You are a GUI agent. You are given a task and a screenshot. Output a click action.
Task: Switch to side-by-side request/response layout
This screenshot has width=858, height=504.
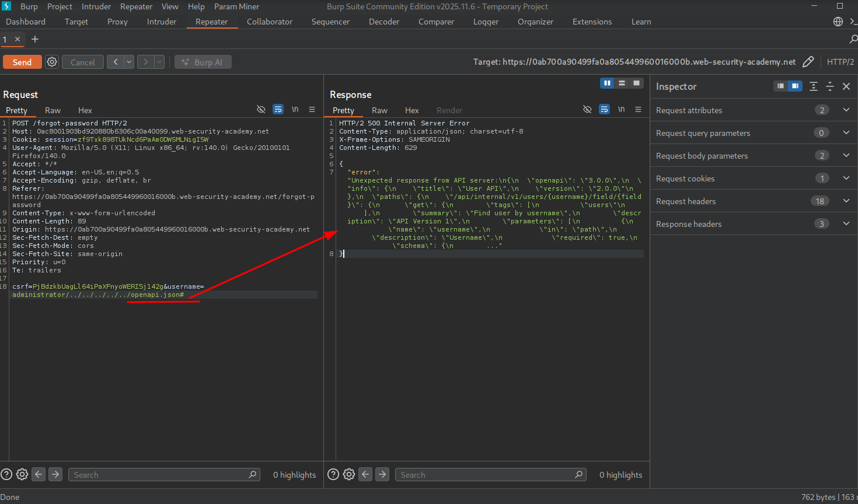pos(607,83)
